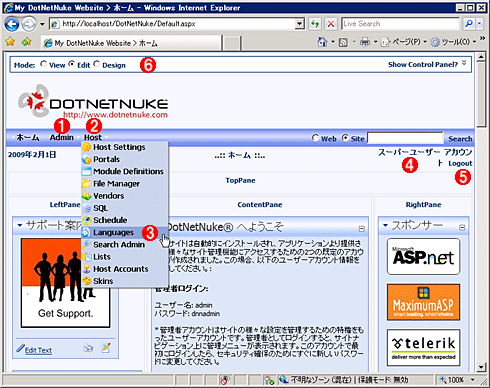Select Languages from the Host menu

(x=125, y=232)
